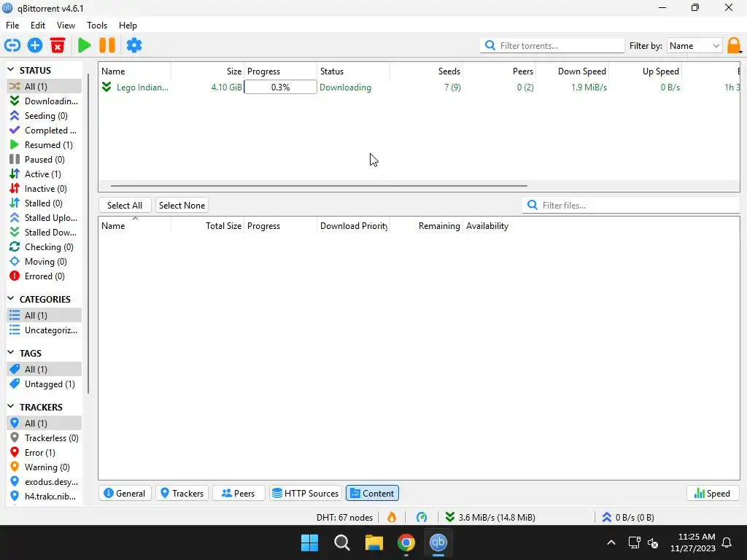Open File Explorer from the taskbar

pyautogui.click(x=374, y=542)
